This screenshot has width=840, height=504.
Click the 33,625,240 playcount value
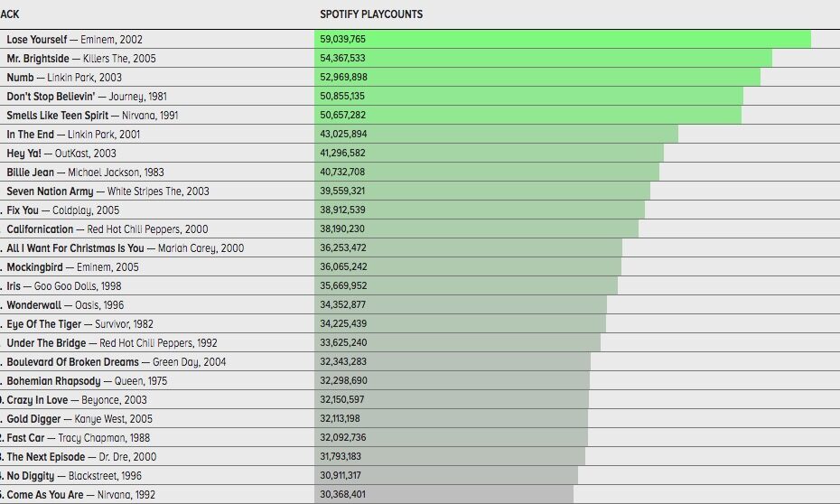(343, 343)
